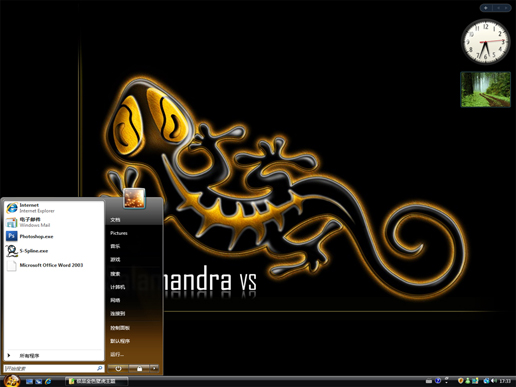Click the Start menu search field
The height and width of the screenshot is (387, 516).
pyautogui.click(x=54, y=368)
